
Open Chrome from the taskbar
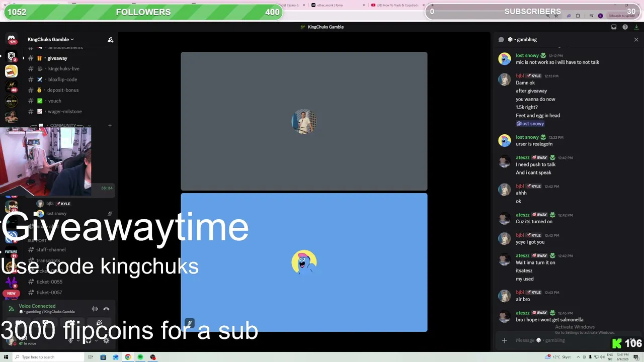(128, 357)
